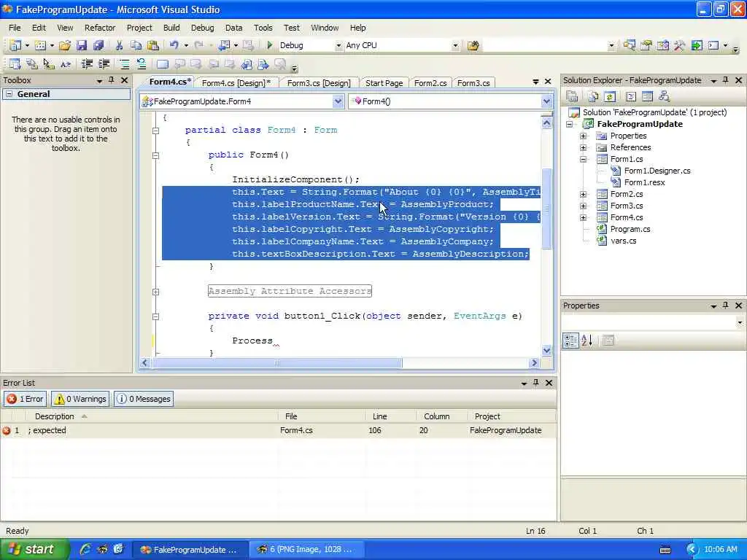Image resolution: width=747 pixels, height=560 pixels.
Task: Open the Tools menu
Action: [263, 28]
